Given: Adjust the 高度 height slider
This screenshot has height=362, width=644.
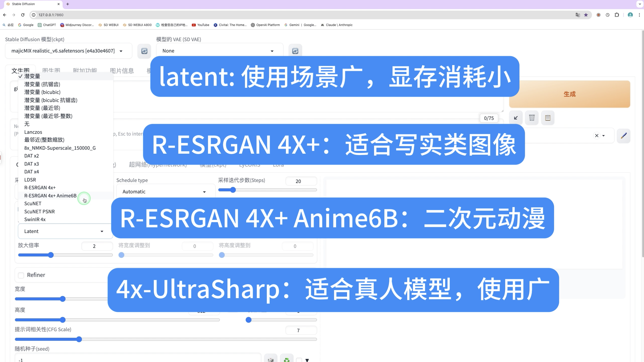Looking at the screenshot, I should [x=117, y=320].
